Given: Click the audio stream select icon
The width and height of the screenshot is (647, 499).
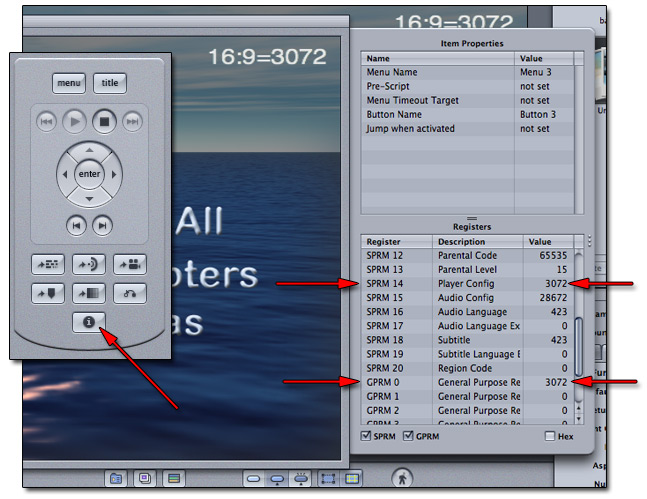Looking at the screenshot, I should [89, 266].
